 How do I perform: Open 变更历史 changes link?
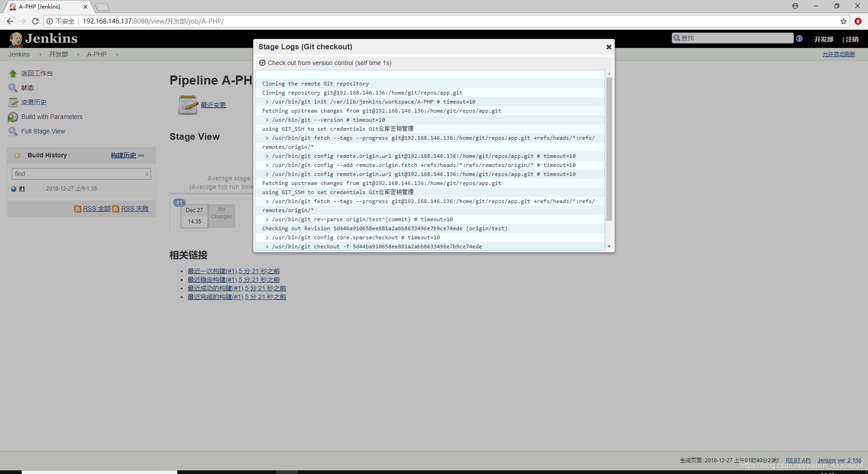34,102
